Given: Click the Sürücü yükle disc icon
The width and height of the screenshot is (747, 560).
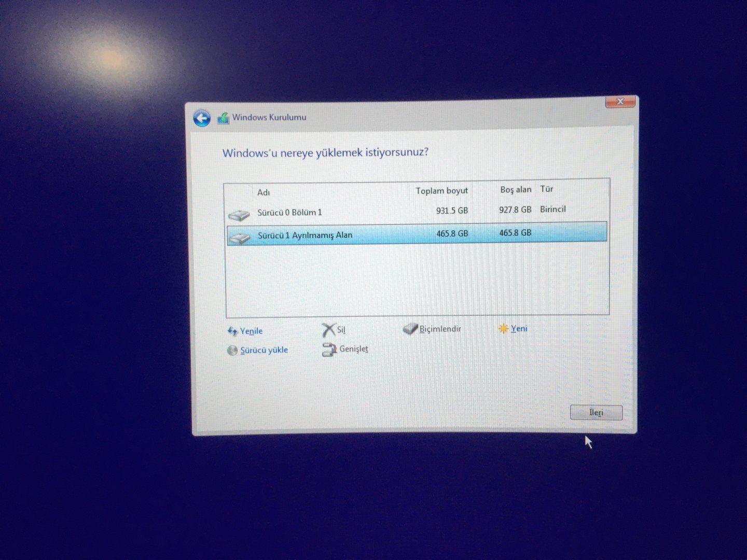Looking at the screenshot, I should [232, 351].
